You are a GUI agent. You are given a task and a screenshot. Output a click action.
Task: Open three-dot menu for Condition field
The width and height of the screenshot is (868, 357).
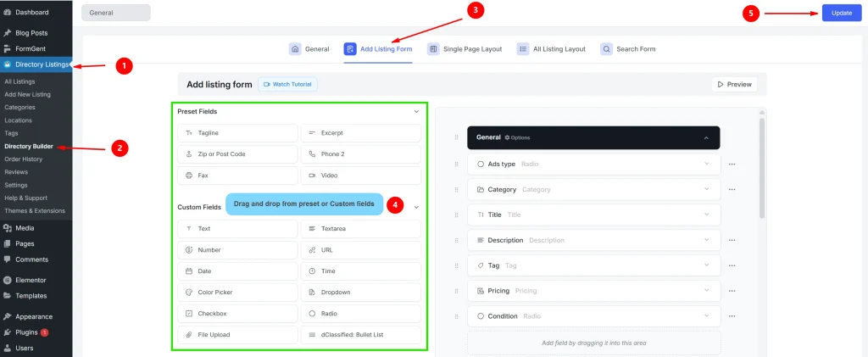[732, 316]
